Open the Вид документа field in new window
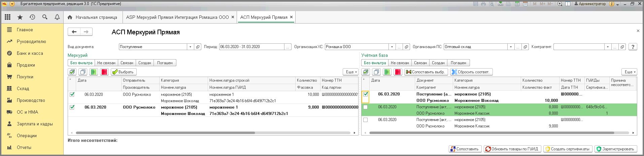 tap(198, 47)
